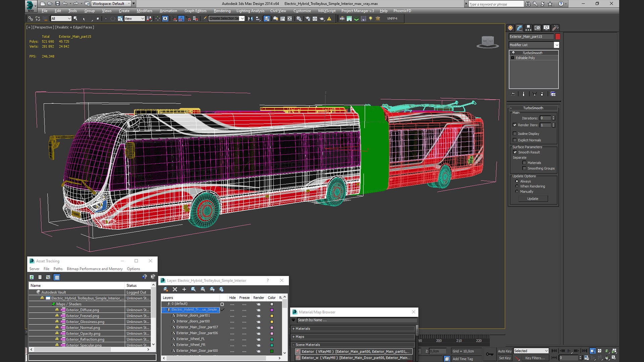Open the Modifier List dropdown
The width and height of the screenshot is (644, 362).
point(534,45)
